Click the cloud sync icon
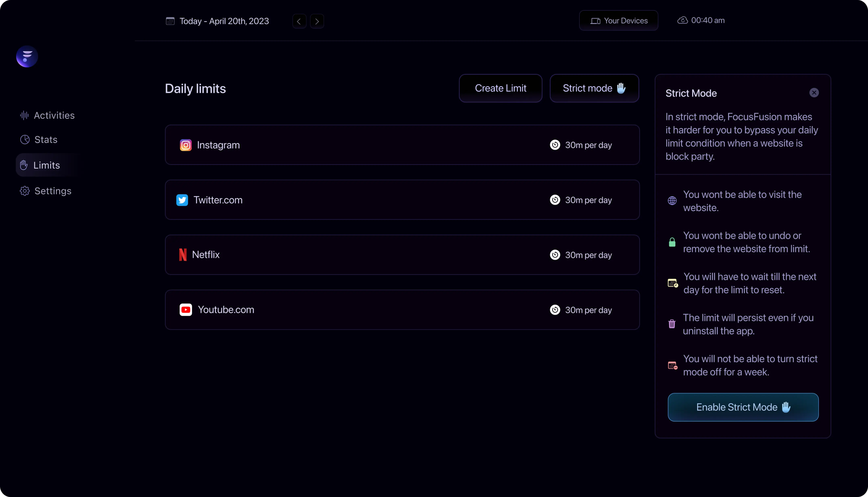This screenshot has height=497, width=868. 682,20
